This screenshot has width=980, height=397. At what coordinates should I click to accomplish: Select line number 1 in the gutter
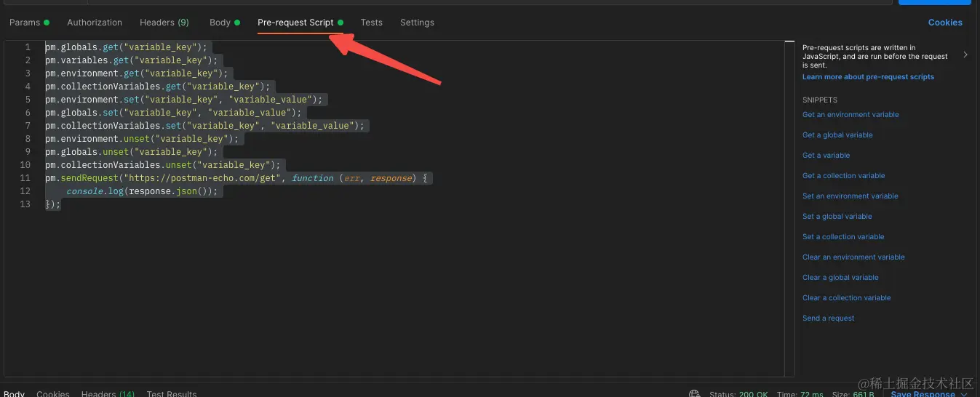coord(28,47)
